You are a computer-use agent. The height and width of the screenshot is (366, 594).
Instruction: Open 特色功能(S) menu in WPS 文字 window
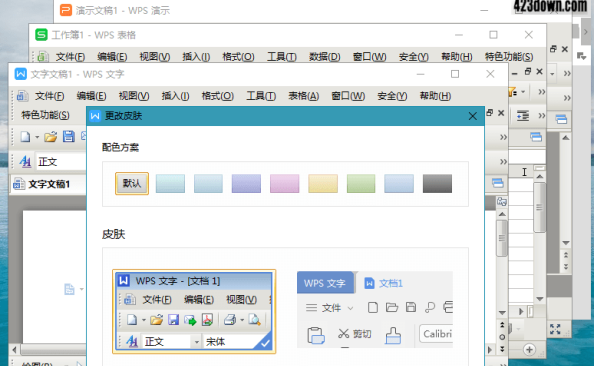(45, 115)
